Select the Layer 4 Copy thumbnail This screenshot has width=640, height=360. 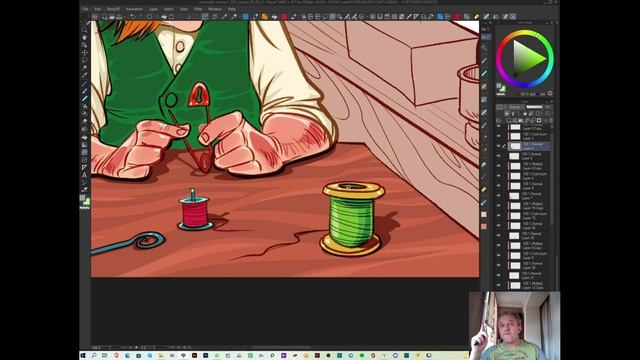click(516, 166)
